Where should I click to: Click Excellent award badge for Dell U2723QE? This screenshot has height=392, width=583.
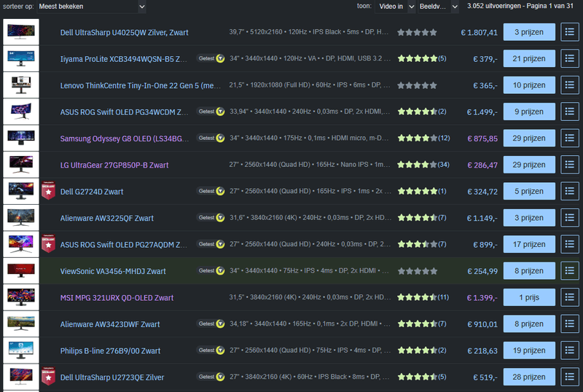(50, 377)
